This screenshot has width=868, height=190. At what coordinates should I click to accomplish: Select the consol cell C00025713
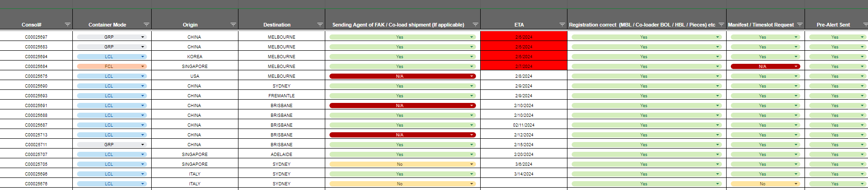point(36,135)
